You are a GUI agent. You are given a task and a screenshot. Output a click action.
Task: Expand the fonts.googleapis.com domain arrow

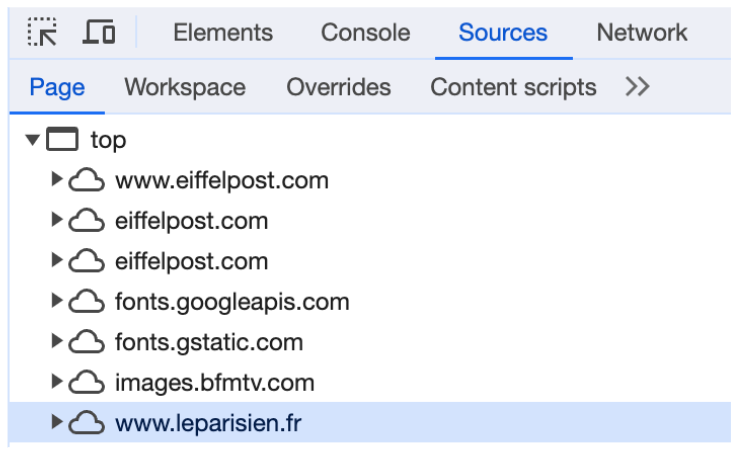pos(57,302)
